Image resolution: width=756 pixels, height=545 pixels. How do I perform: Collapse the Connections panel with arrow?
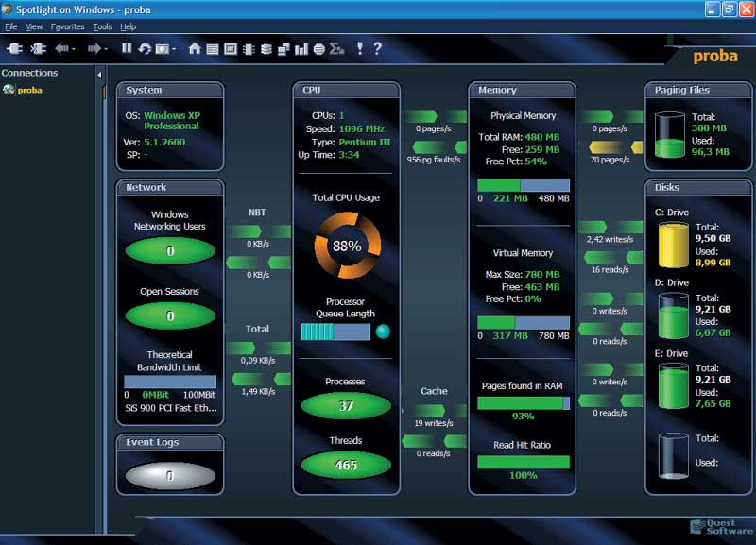(x=99, y=75)
